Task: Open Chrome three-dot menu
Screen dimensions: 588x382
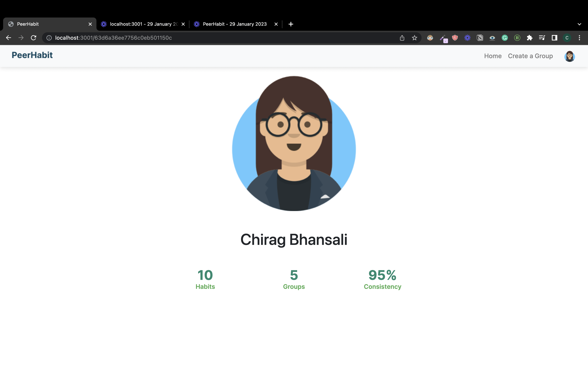Action: pos(579,38)
